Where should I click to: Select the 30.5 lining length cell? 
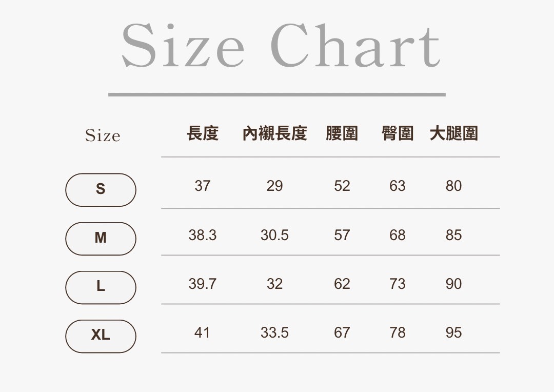(x=274, y=235)
